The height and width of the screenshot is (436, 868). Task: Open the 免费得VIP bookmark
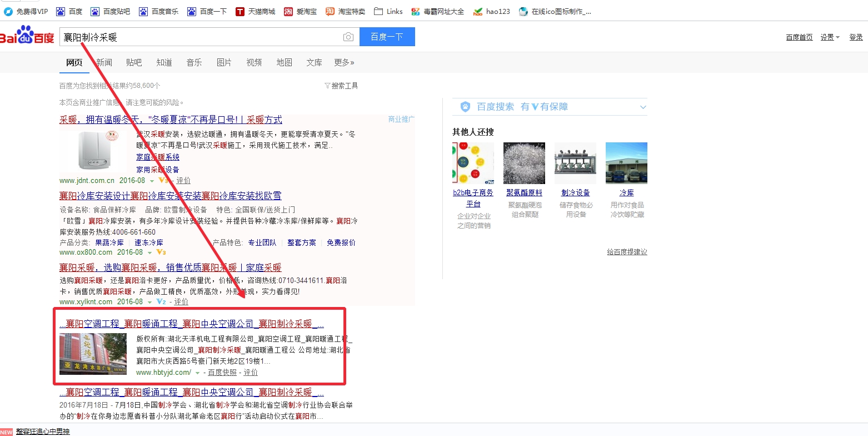tap(26, 11)
